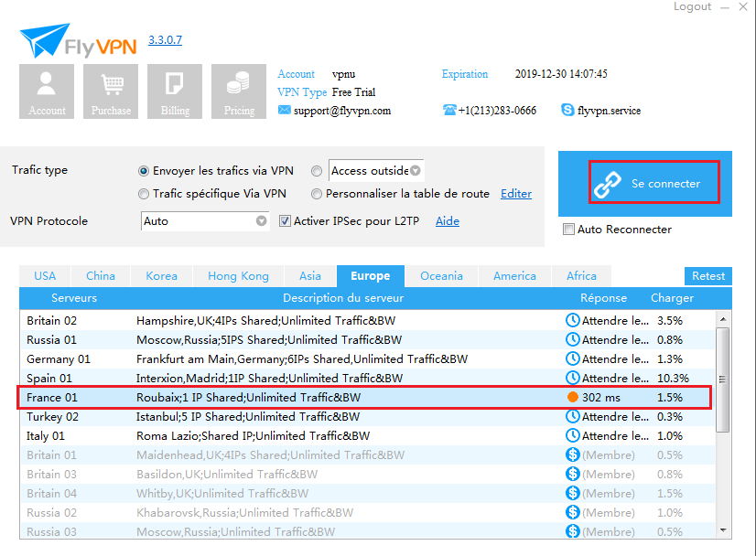Switch to the Hong Kong tab
Screen dimensions: 756x556
click(x=238, y=276)
